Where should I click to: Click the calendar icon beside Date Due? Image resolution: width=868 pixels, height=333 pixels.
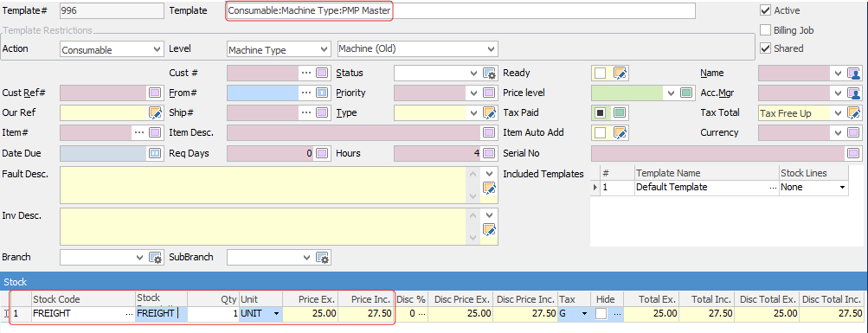tap(155, 153)
